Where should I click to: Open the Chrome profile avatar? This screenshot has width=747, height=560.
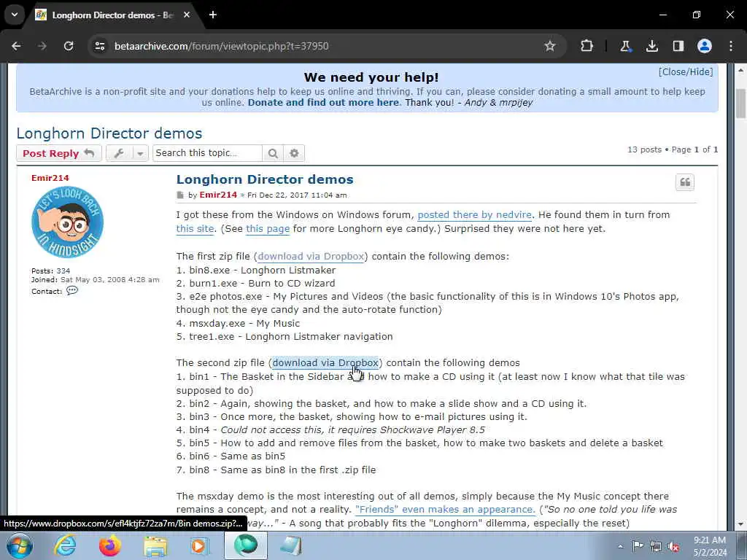point(705,46)
